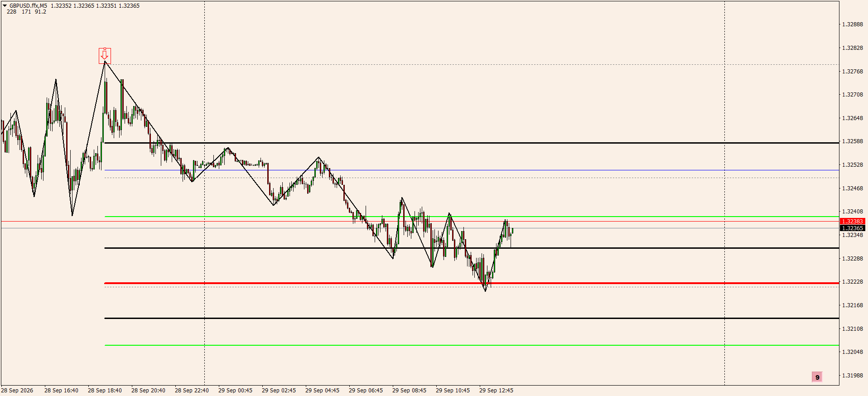Select the red 1.32383 price label
This screenshot has height=396, width=868.
[x=852, y=222]
